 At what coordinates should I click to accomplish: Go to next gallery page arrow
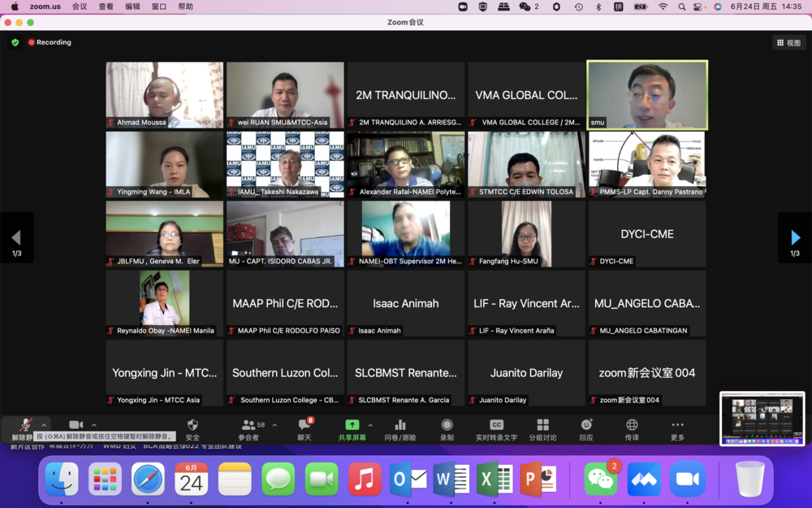794,237
